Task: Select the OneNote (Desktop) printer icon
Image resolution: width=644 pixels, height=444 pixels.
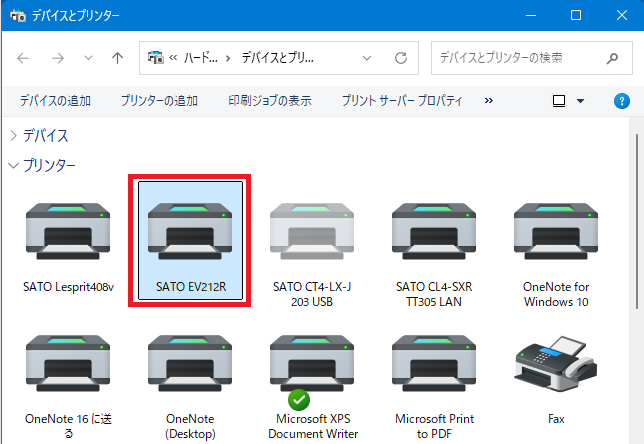Action: (190, 363)
